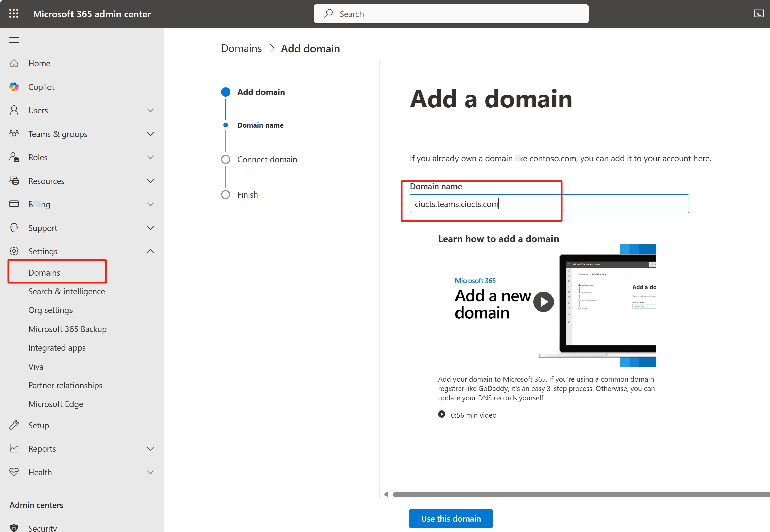This screenshot has width=770, height=532.
Task: Click the Support headset icon
Action: coord(14,228)
